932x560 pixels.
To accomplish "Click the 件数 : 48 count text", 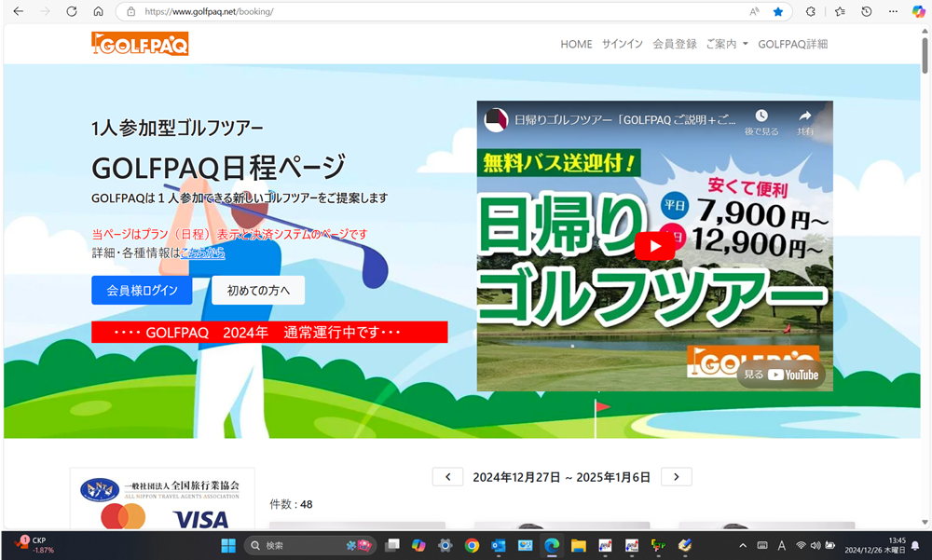I will pyautogui.click(x=291, y=504).
